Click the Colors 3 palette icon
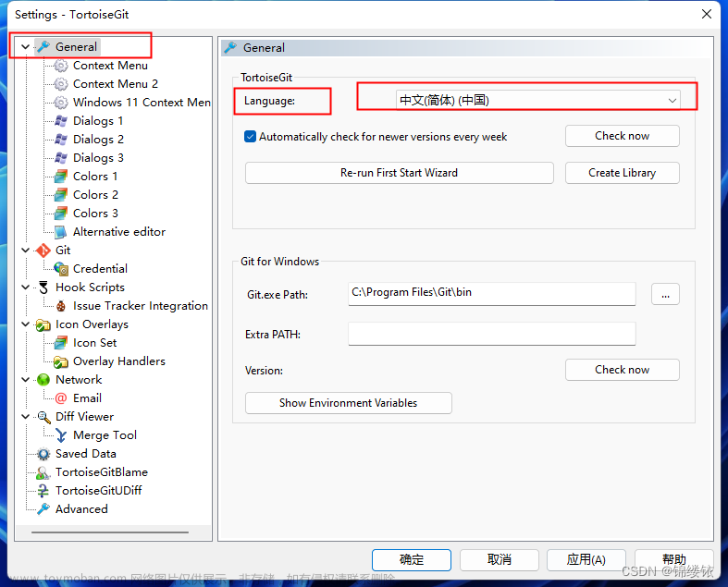The width and height of the screenshot is (728, 587). pos(61,214)
